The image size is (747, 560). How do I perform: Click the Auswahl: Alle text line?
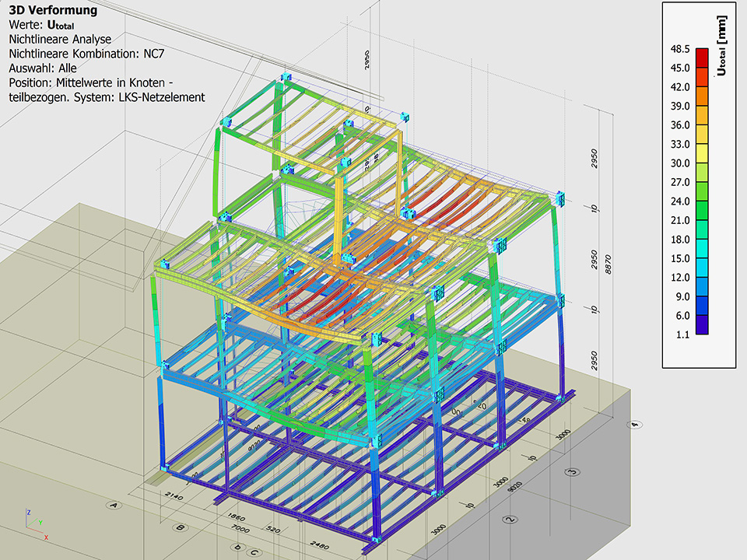click(x=42, y=68)
